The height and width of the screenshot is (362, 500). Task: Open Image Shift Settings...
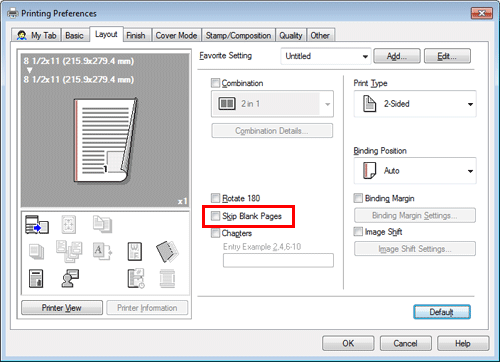click(415, 249)
